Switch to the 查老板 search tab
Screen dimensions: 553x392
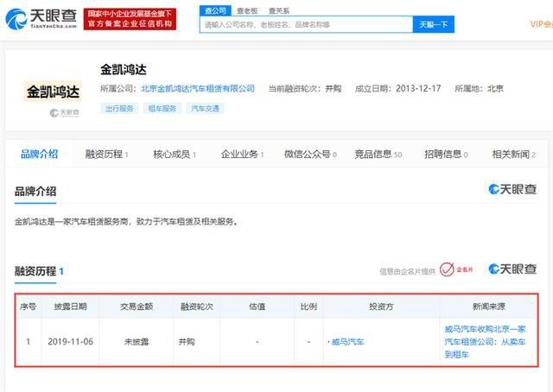pos(247,11)
